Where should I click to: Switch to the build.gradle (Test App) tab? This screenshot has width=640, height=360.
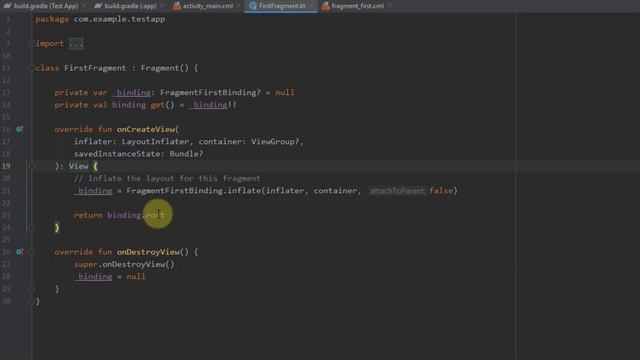[45, 6]
